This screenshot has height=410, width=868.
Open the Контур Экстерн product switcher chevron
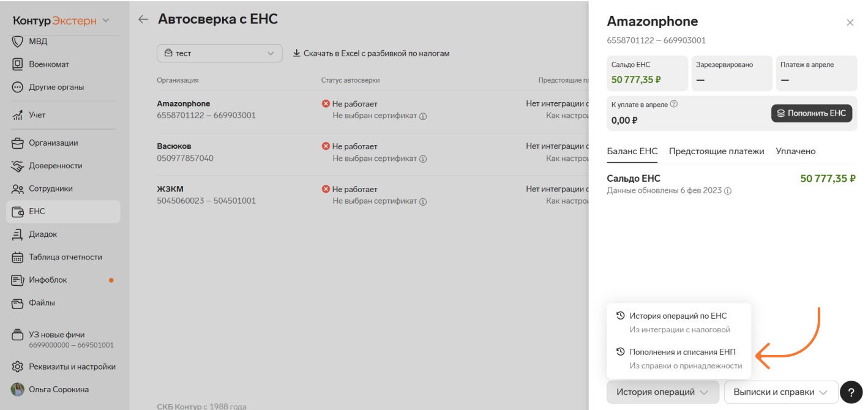point(106,20)
